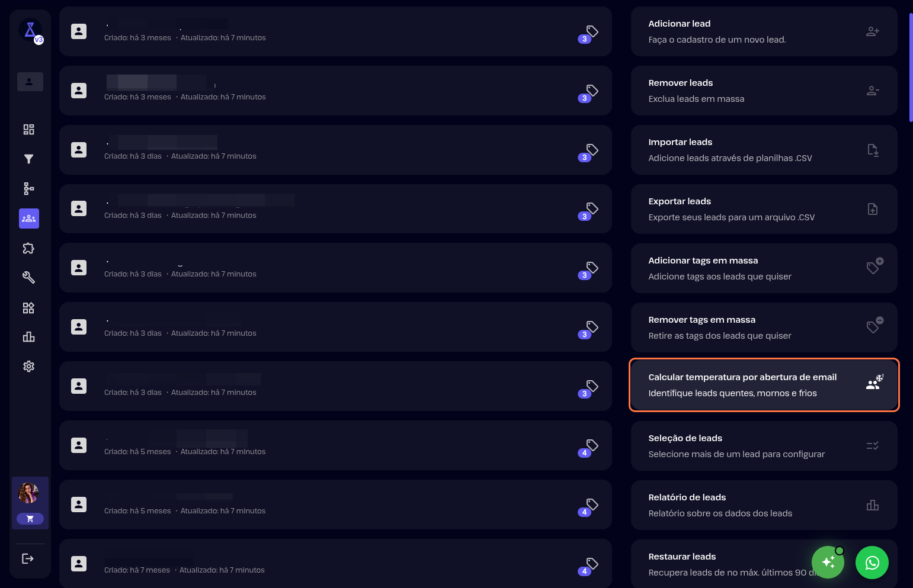Select Adicionar lead option
This screenshot has height=588, width=913.
point(764,31)
